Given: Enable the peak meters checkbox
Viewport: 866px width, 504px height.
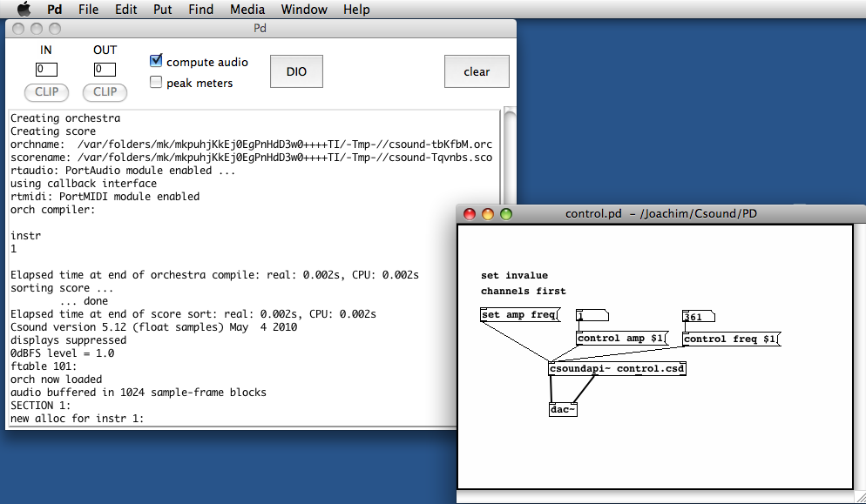Looking at the screenshot, I should click(156, 83).
